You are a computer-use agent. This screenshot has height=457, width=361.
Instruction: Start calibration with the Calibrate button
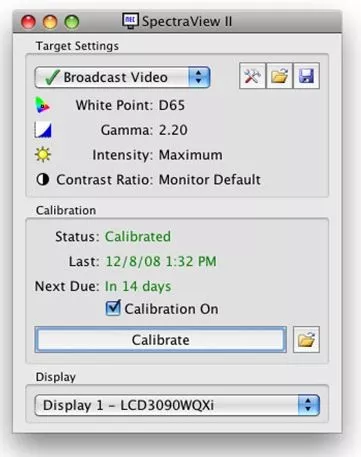tap(161, 340)
